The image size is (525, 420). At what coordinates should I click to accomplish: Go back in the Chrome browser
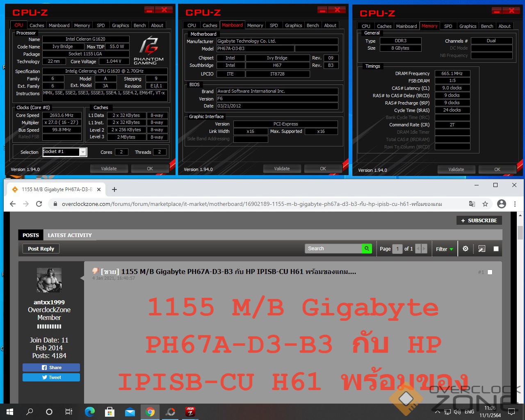(x=13, y=204)
